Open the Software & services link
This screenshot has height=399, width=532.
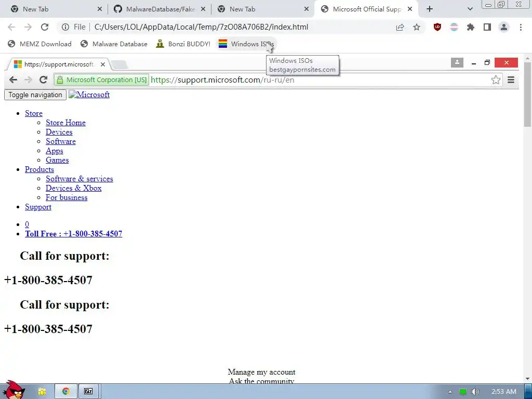point(79,179)
